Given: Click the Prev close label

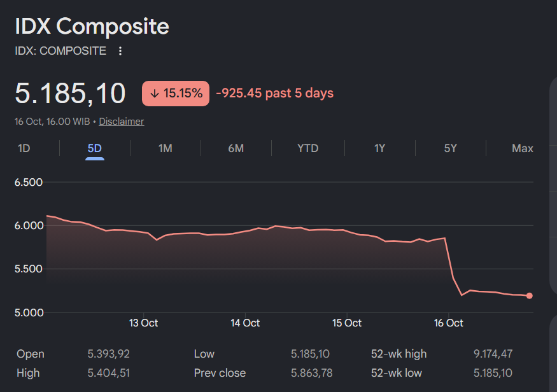Looking at the screenshot, I should point(220,373).
